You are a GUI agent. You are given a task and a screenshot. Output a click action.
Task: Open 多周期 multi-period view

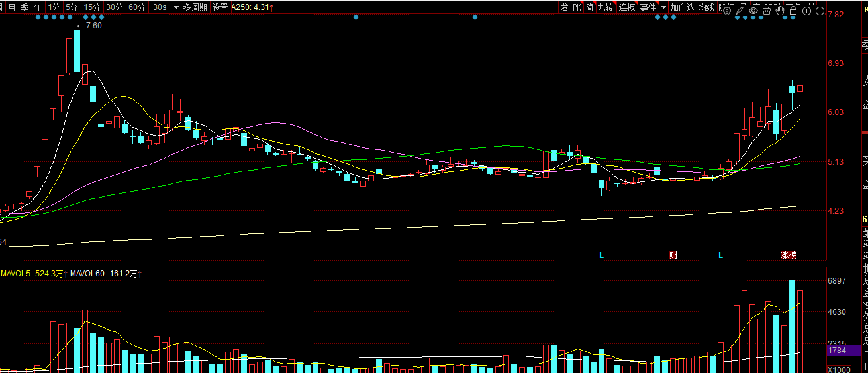195,7
